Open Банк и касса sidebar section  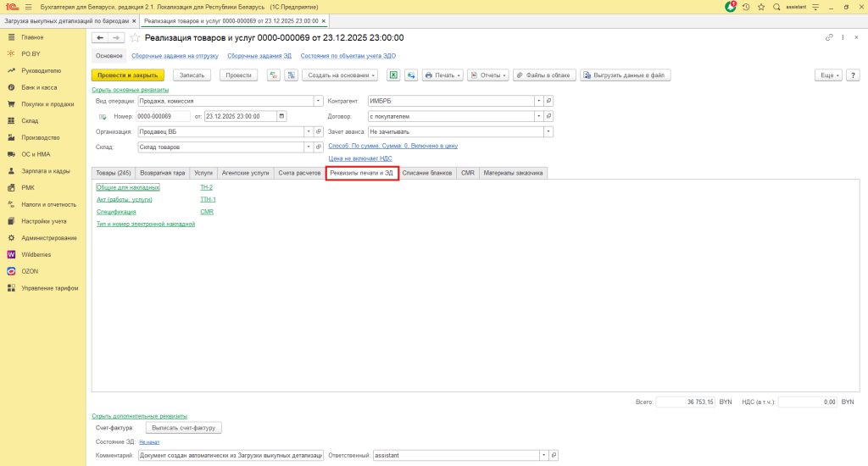coord(39,87)
